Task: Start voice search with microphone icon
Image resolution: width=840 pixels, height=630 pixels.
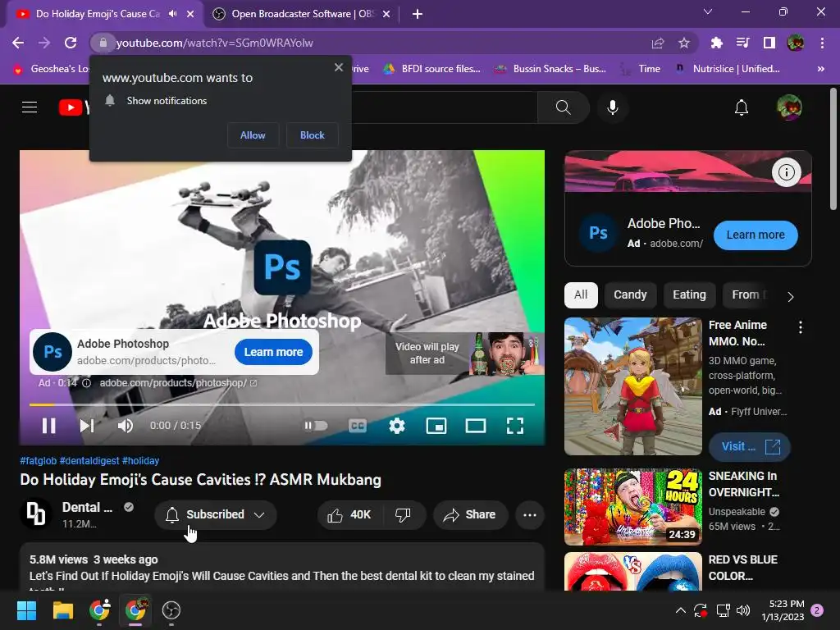Action: 612,107
